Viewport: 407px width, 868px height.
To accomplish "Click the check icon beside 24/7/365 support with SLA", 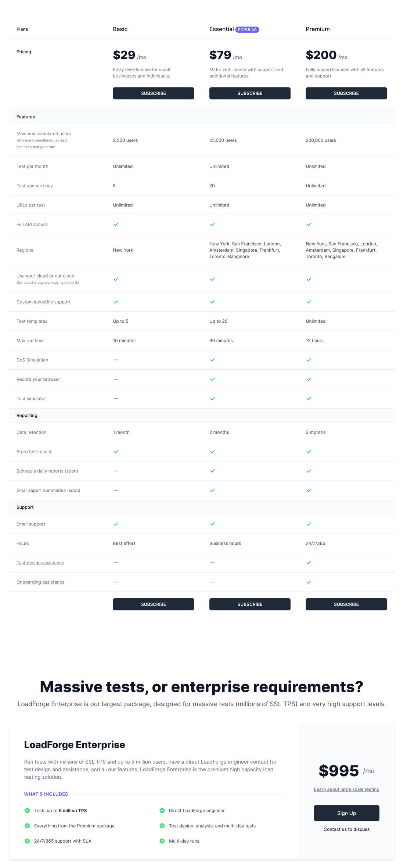I will tap(27, 841).
